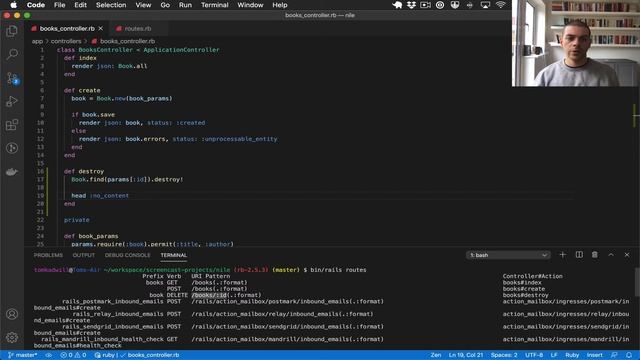
Task: Open the Go menu
Action: coord(165,5)
